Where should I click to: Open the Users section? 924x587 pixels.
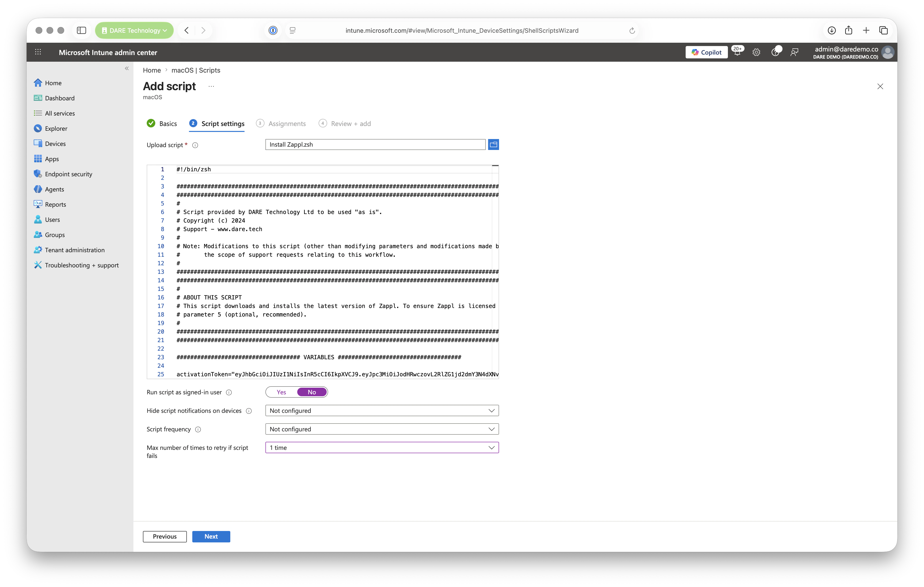tap(52, 219)
